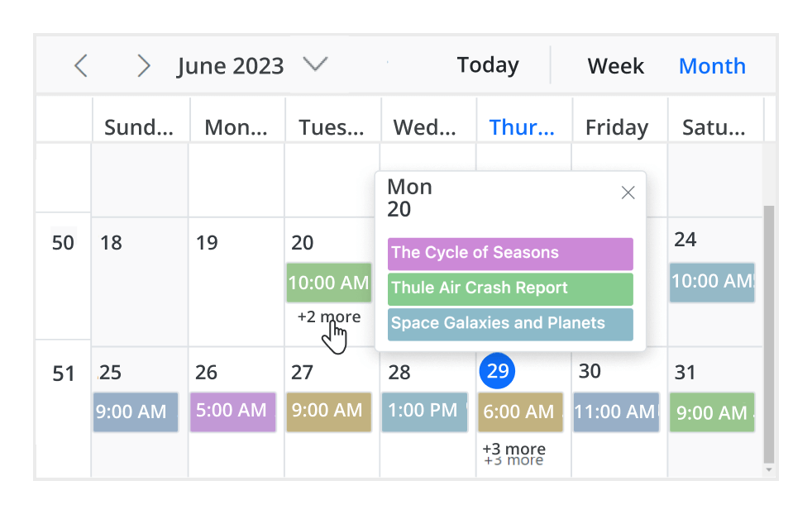Select the Thule Air Crash Report event
This screenshot has height=514, width=812.
click(x=509, y=288)
